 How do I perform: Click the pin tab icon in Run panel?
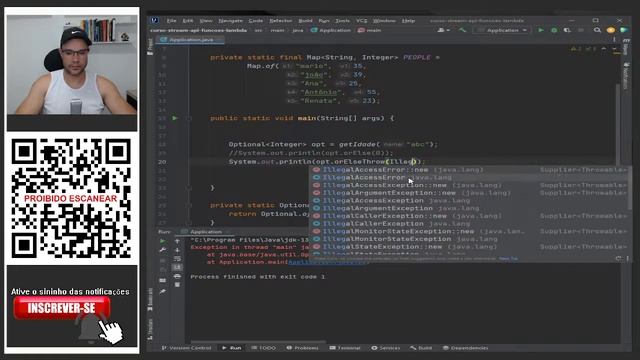coord(162,291)
